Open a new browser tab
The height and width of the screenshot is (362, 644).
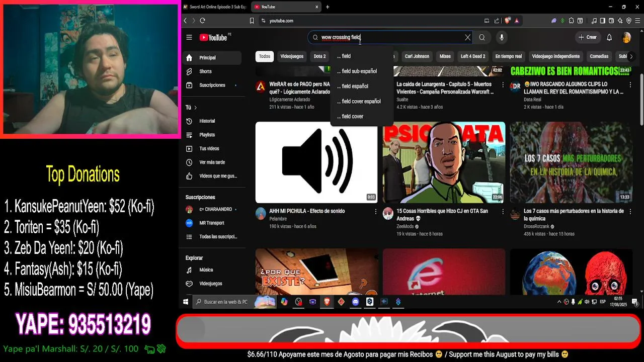point(328,7)
